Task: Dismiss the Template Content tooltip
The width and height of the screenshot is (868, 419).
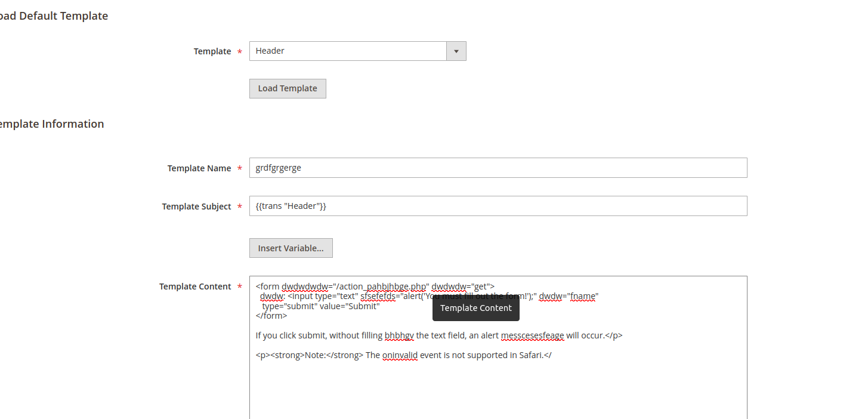Action: 475,307
